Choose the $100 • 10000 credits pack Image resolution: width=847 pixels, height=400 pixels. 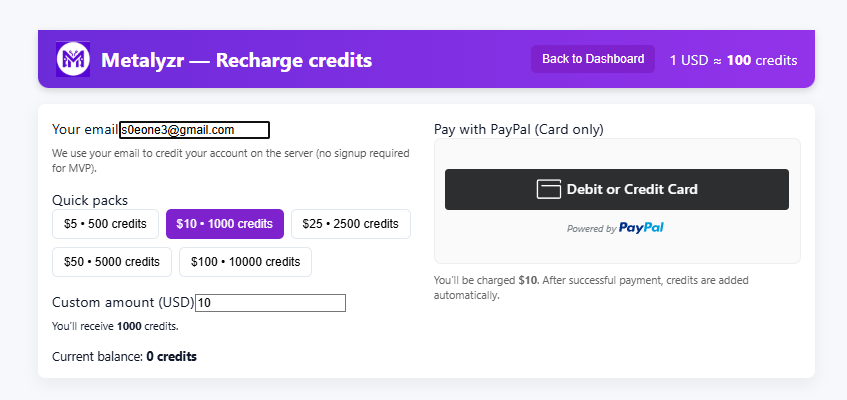pos(245,262)
